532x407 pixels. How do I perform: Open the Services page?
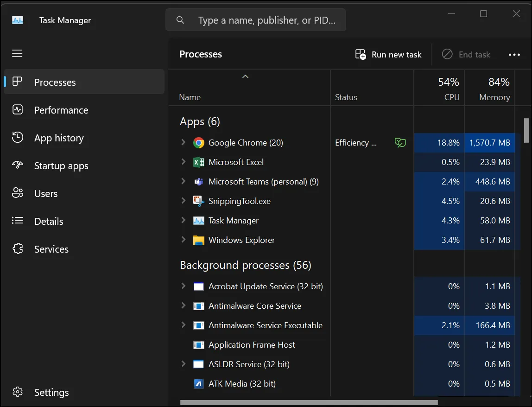(84, 249)
